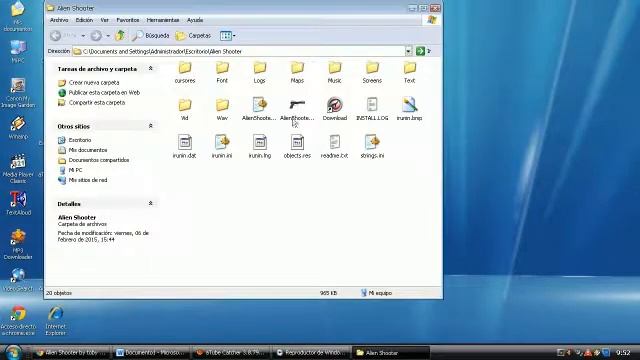Open the Back history dropdown arrow

tap(83, 36)
